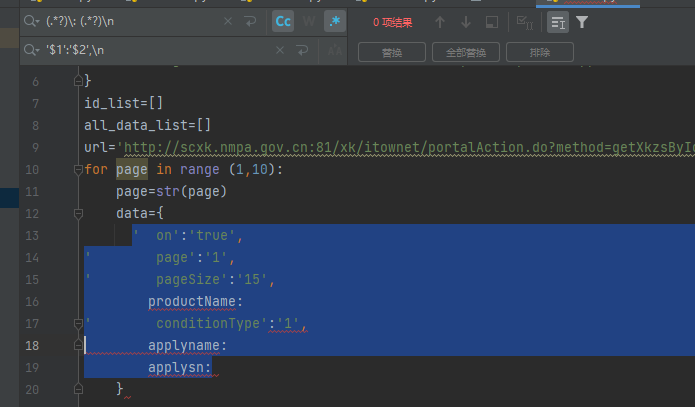Insert new line in replace field
The width and height of the screenshot is (695, 407).
(x=302, y=50)
